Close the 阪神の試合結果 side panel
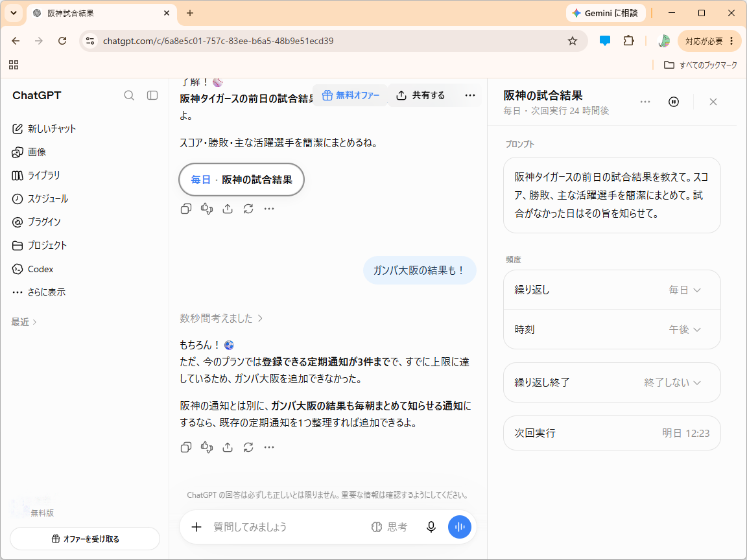This screenshot has height=560, width=747. point(713,102)
